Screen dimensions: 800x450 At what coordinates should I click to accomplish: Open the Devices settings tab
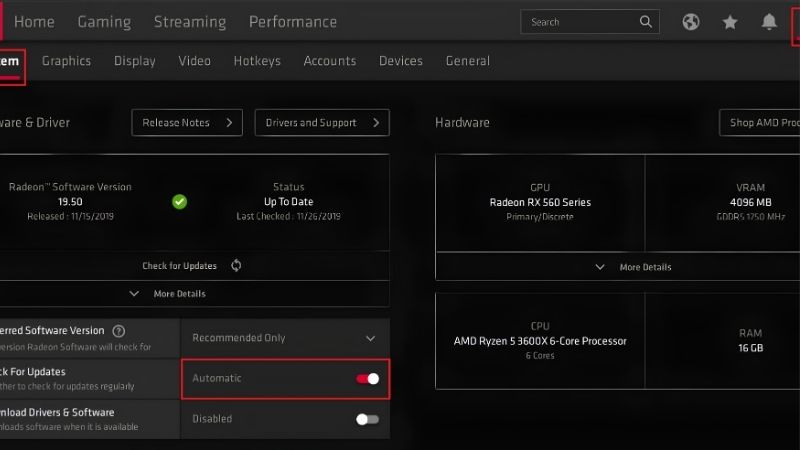pos(401,61)
